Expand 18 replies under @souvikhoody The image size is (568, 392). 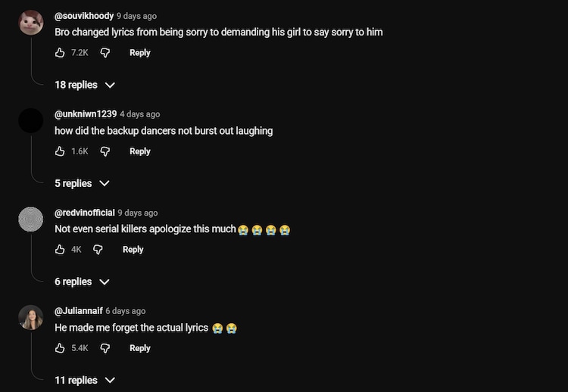(84, 85)
